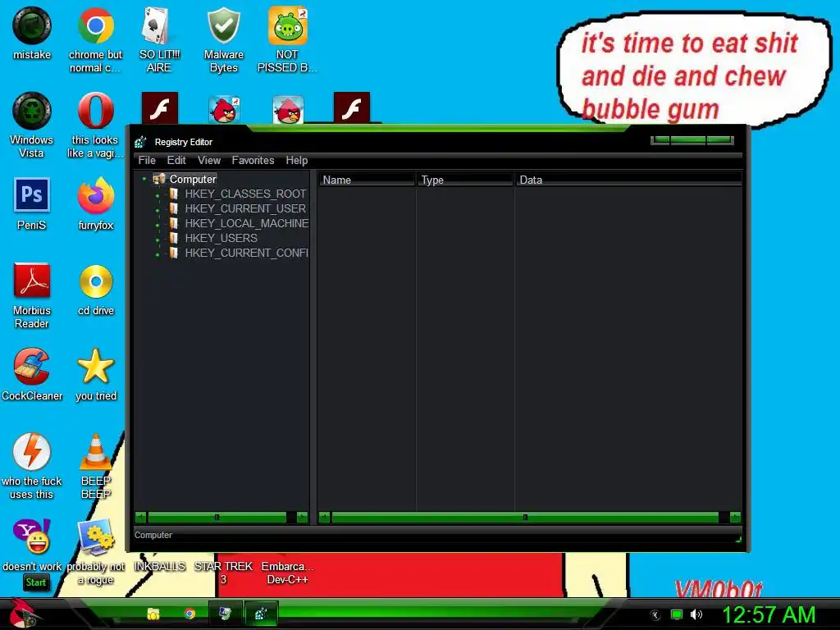Image resolution: width=840 pixels, height=630 pixels.
Task: Open the folder icon in the taskbar
Action: [153, 614]
